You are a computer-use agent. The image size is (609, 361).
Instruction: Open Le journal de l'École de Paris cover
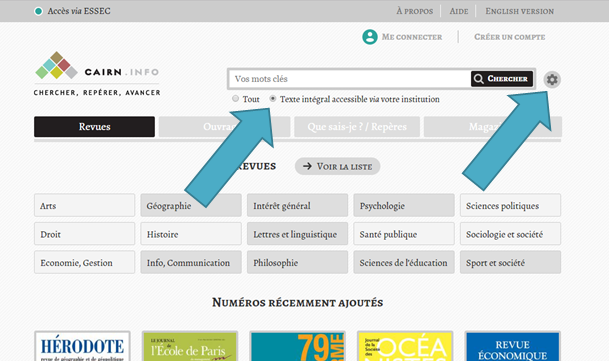190,346
